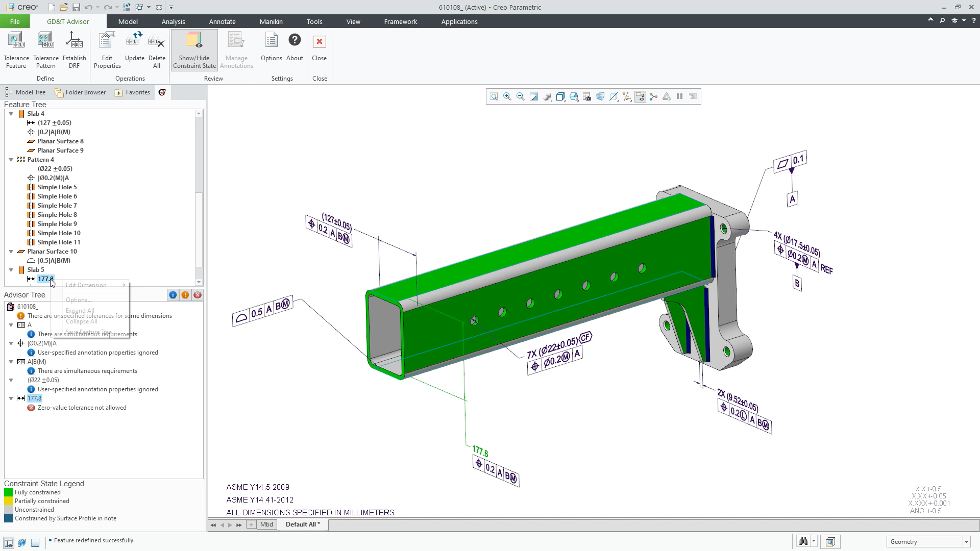Click the new file icon in the quick access toolbar
The height and width of the screenshot is (551, 980).
point(52,7)
